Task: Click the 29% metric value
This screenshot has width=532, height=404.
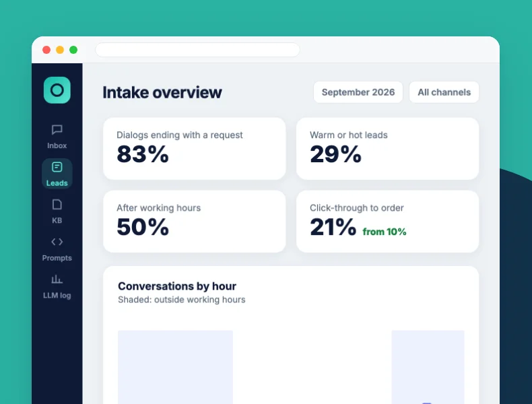Action: 335,154
